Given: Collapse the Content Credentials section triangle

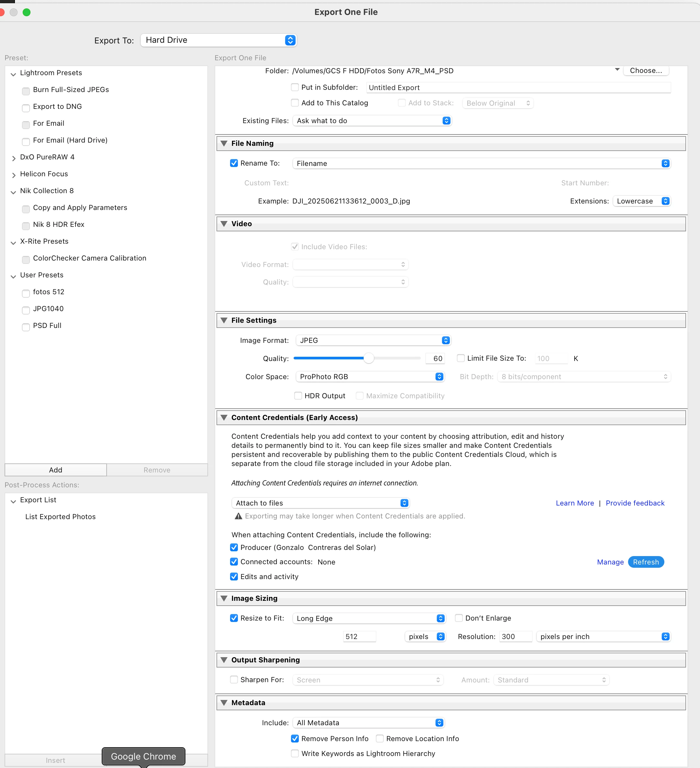Looking at the screenshot, I should tap(224, 417).
